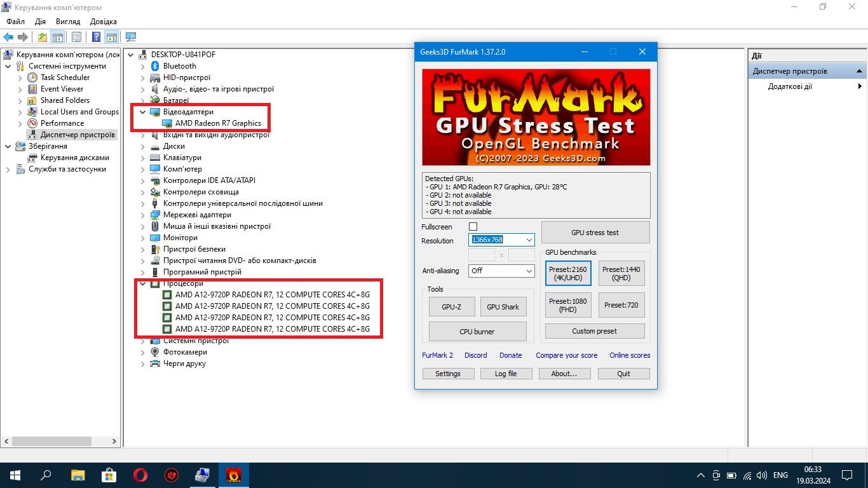The width and height of the screenshot is (868, 488).
Task: Click the blue Help question mark icon
Action: 96,37
